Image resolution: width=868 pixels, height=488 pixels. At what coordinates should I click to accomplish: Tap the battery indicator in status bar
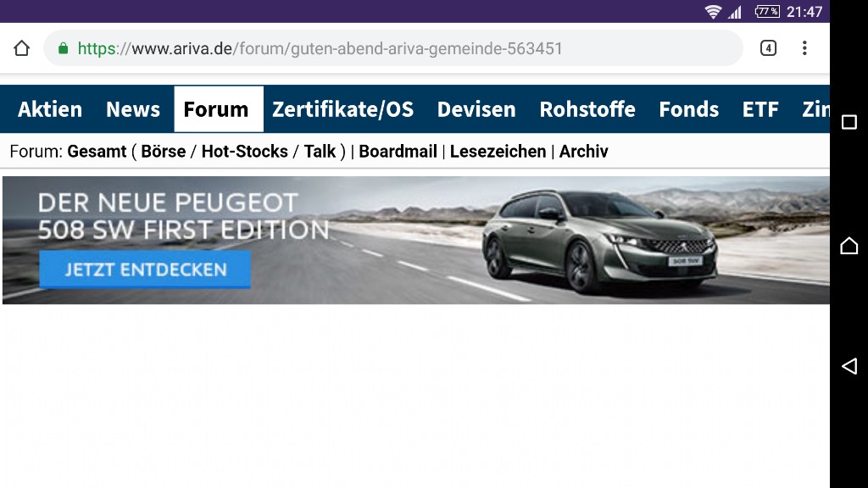coord(767,12)
